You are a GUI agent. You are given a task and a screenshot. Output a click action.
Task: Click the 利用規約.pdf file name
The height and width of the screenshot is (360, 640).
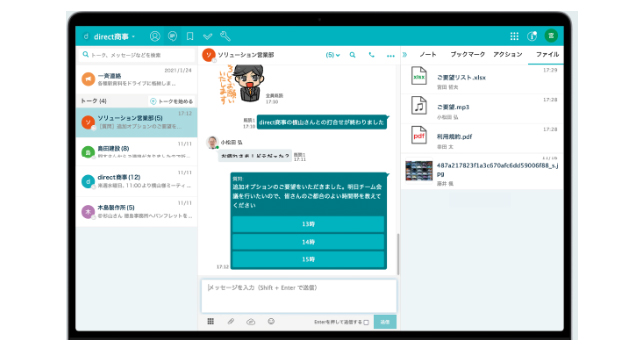tap(454, 137)
